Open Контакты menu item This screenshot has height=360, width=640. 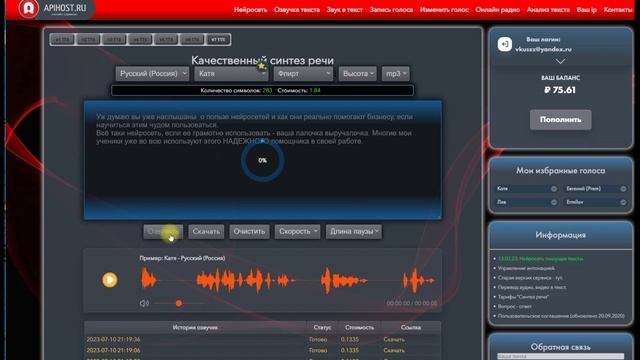[x=618, y=10]
